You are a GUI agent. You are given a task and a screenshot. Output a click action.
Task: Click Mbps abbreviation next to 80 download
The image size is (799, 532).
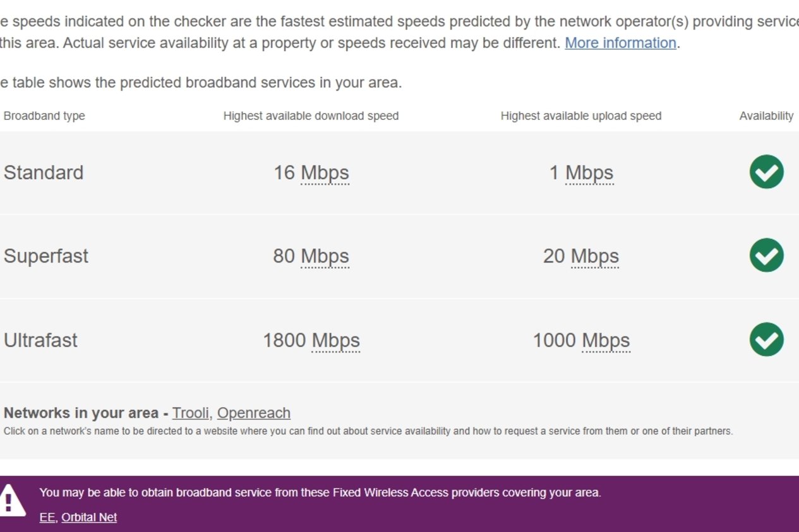325,256
